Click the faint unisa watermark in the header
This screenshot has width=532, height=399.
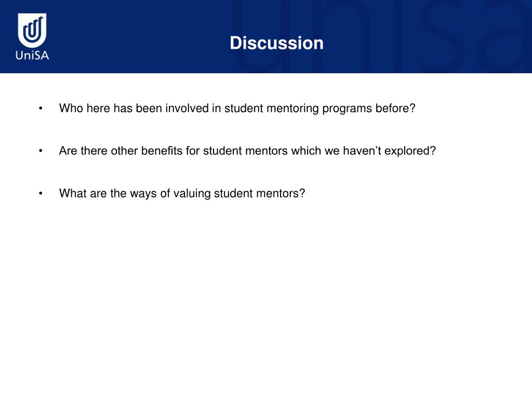[x=380, y=36]
